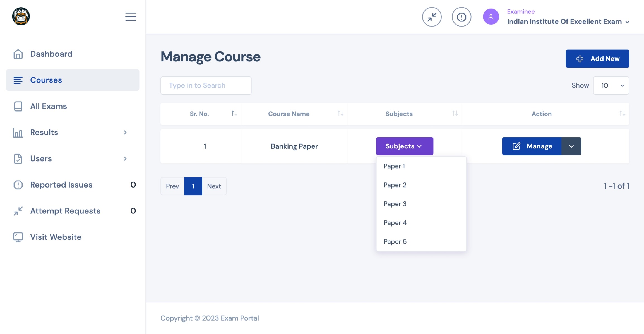This screenshot has height=334, width=644.
Task: Click the Type in to Search field
Action: click(206, 86)
